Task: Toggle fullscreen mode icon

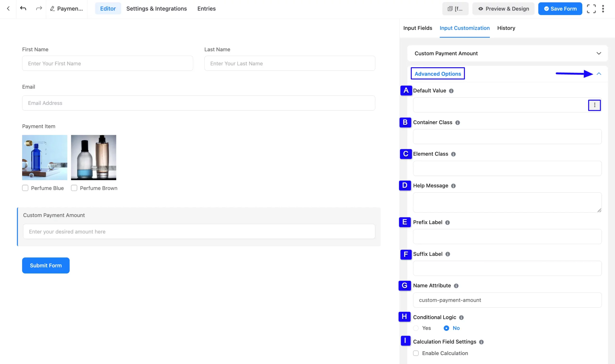Action: tap(591, 9)
